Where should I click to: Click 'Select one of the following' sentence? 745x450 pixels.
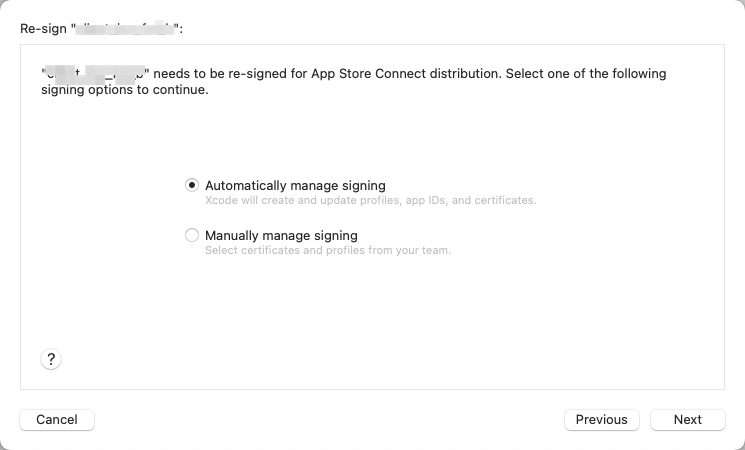click(586, 74)
